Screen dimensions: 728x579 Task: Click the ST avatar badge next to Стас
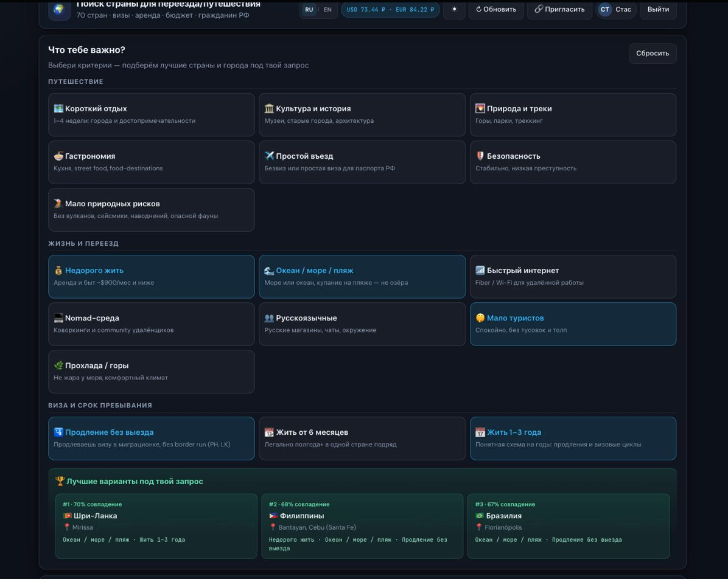[604, 9]
